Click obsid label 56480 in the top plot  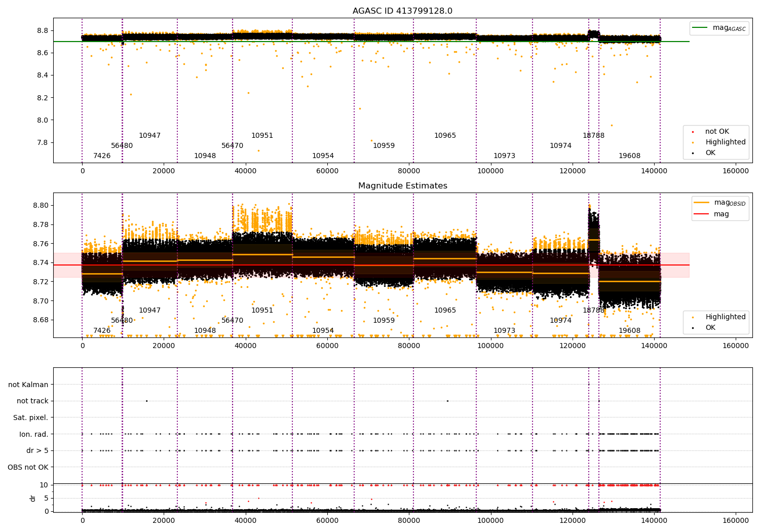[122, 145]
